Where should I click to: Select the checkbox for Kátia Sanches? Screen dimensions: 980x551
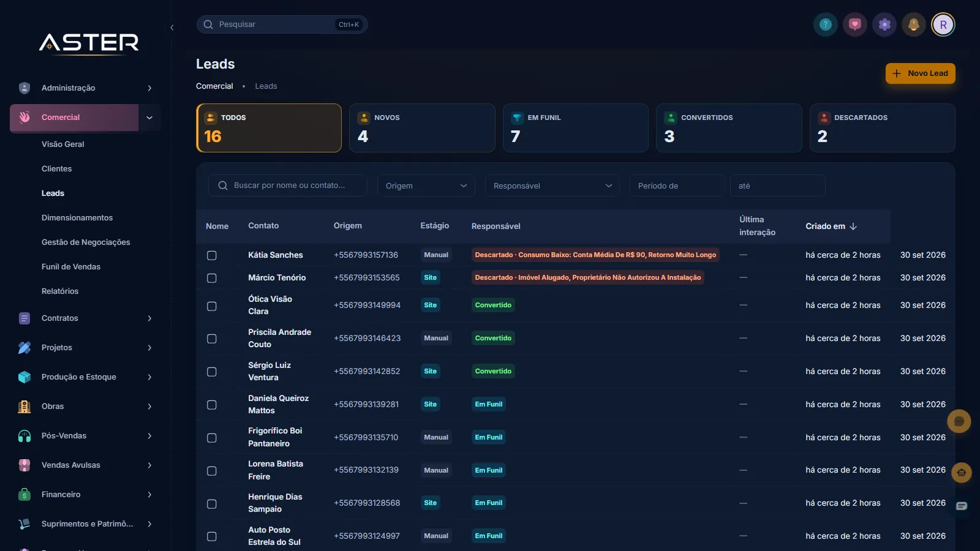(212, 255)
